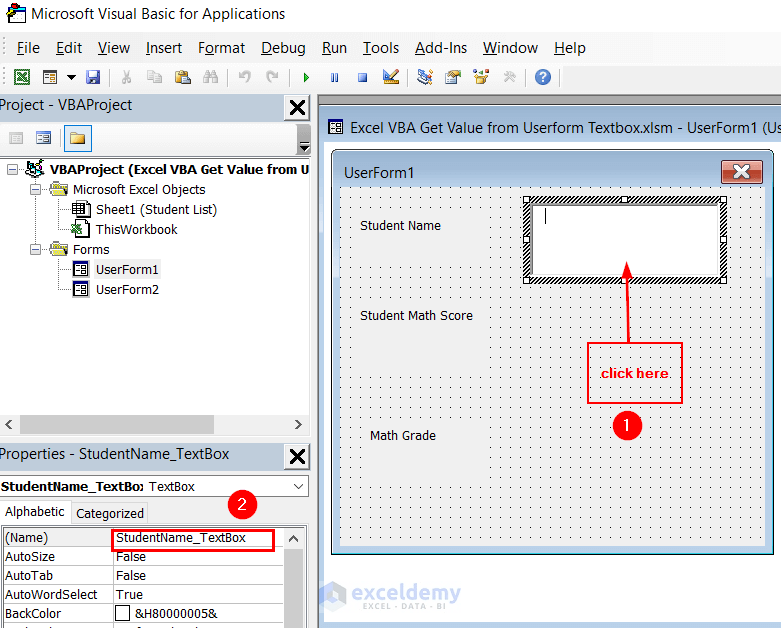The image size is (781, 628).
Task: Click the properties list scroll up arrow
Action: point(293,538)
